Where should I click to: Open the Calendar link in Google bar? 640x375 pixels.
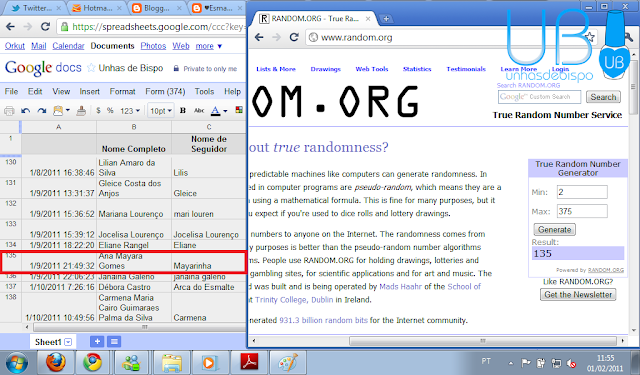[68, 46]
